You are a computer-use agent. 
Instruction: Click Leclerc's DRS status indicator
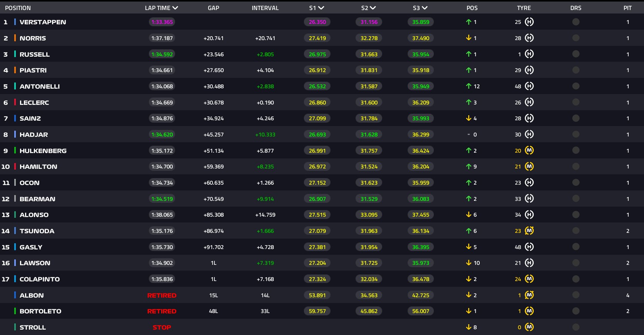pyautogui.click(x=575, y=103)
